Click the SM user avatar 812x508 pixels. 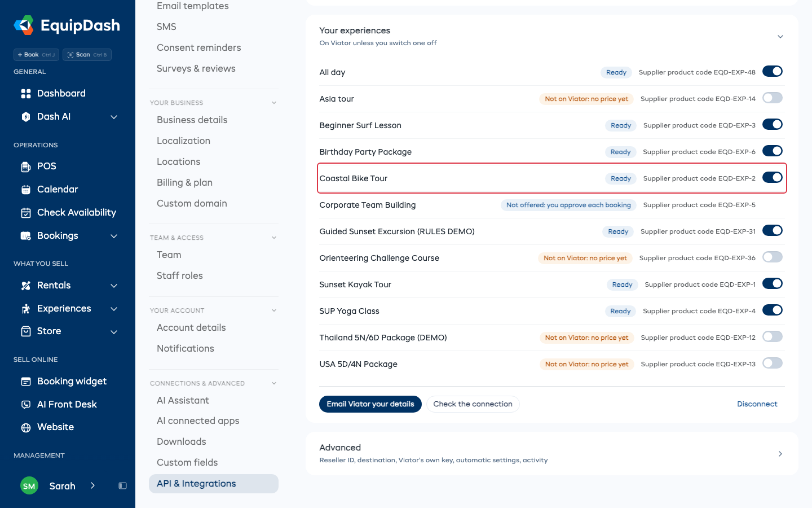point(29,486)
